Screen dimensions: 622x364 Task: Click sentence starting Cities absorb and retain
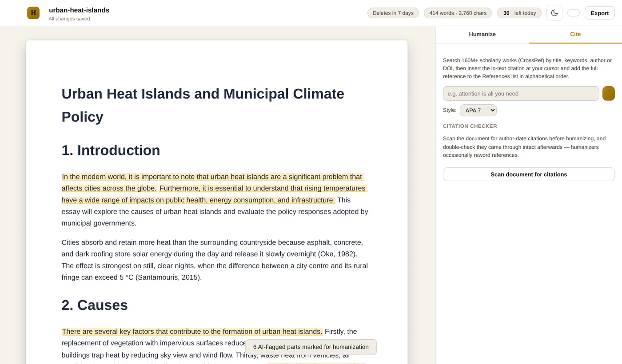pyautogui.click(x=212, y=249)
